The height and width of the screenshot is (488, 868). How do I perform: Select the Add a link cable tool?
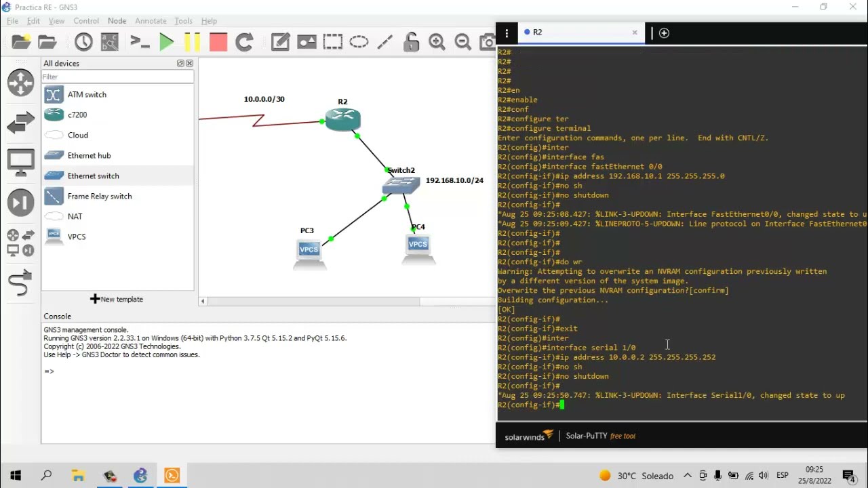point(20,283)
